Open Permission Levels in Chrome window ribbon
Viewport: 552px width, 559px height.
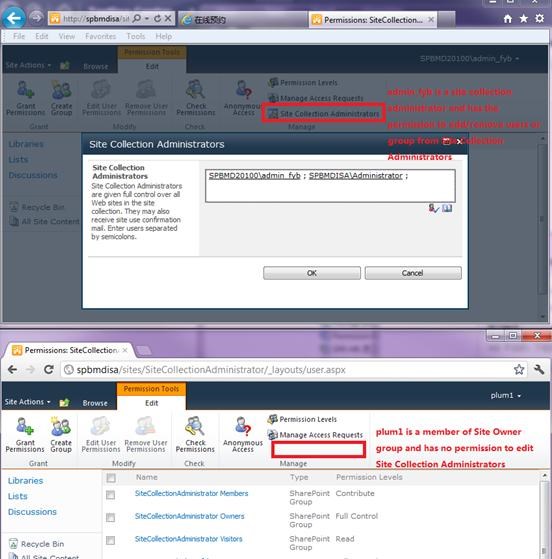coord(302,419)
